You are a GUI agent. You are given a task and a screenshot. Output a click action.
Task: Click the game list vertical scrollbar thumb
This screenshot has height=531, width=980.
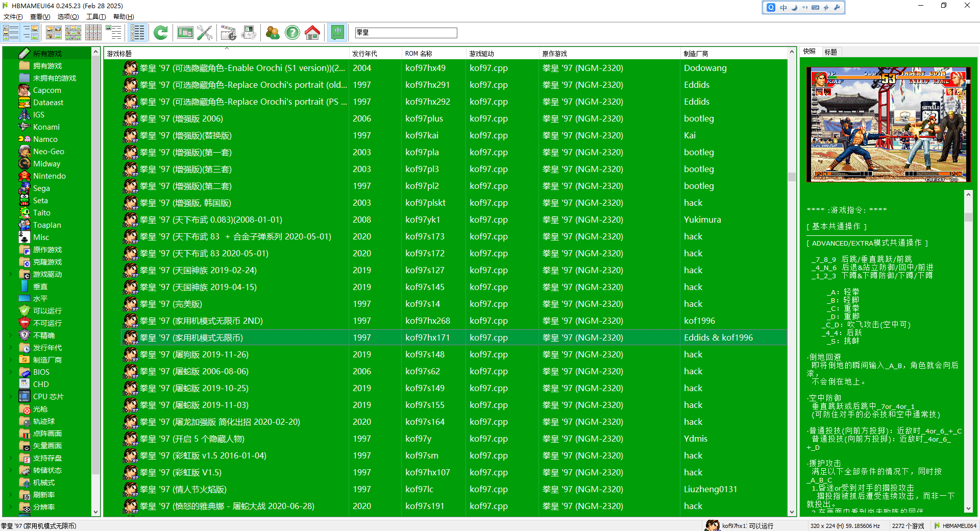[x=792, y=177]
